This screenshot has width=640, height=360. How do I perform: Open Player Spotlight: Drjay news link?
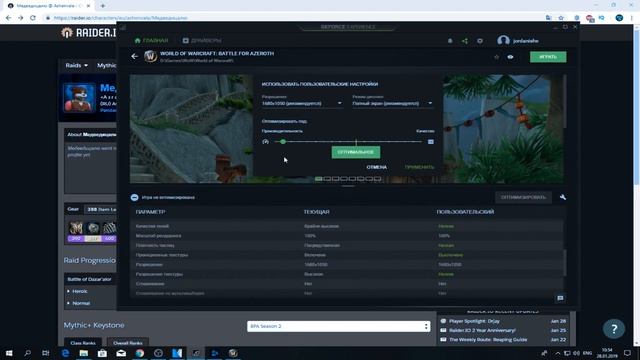pos(474,321)
